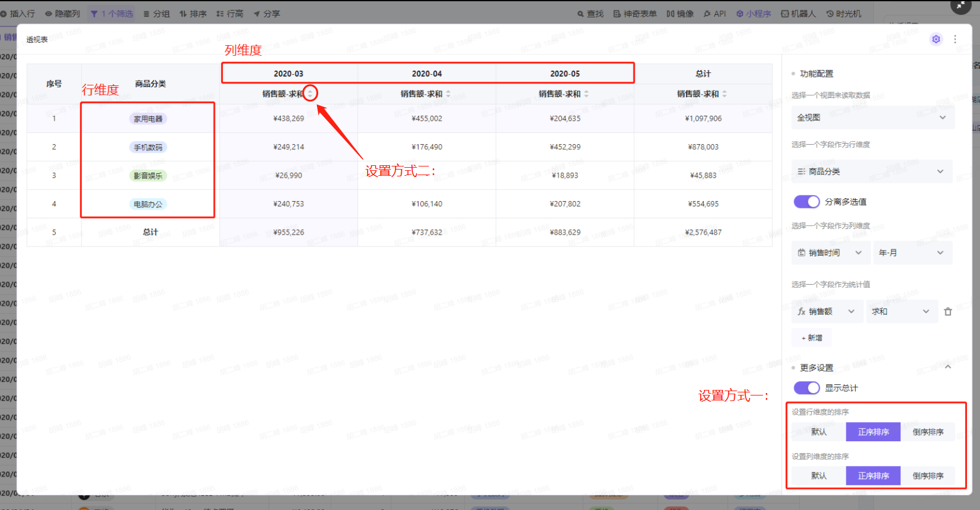Click the cell showing ¥18,893
The image size is (980, 510).
pos(565,176)
